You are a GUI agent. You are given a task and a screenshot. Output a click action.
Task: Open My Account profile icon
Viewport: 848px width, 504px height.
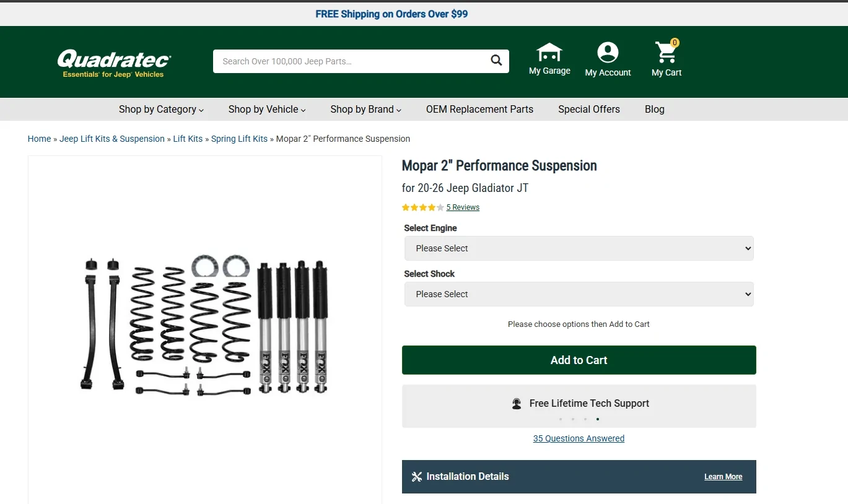(x=608, y=52)
